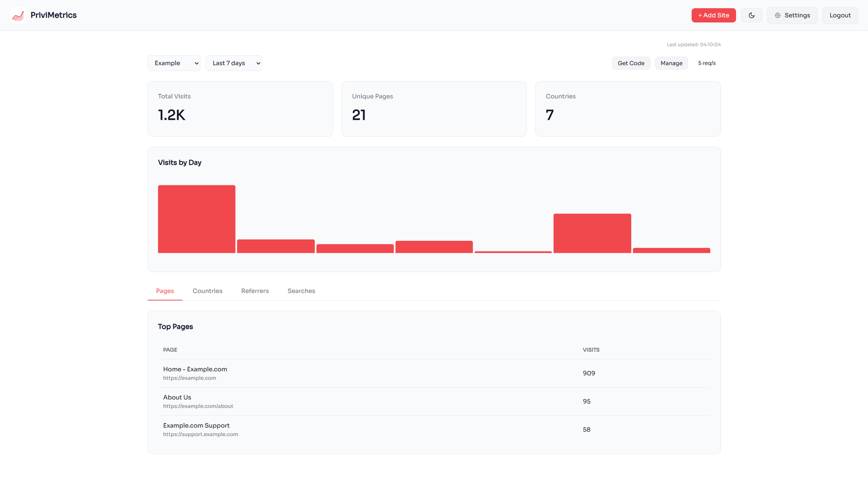Click the gear icon in Settings

point(777,16)
